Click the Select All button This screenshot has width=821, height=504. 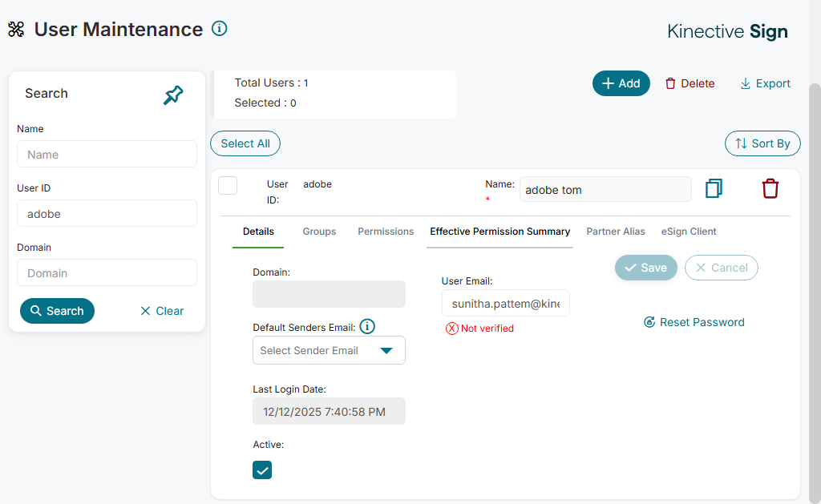coord(245,143)
